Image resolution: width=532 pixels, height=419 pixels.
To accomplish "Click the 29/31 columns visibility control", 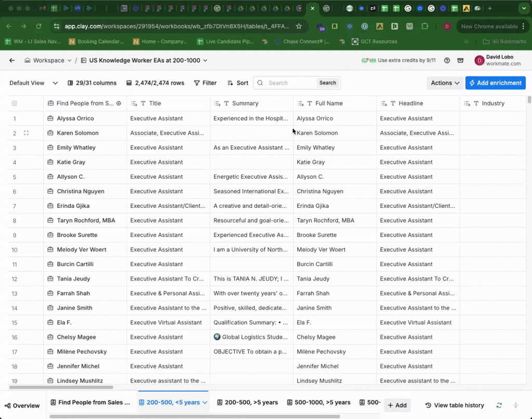I will click(x=92, y=83).
